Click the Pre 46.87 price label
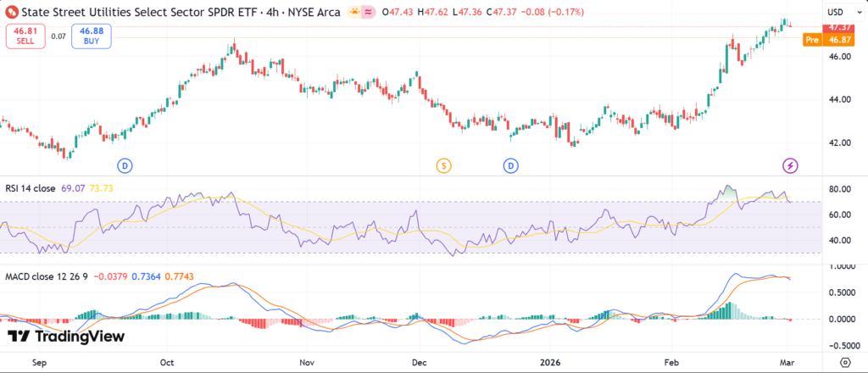The height and width of the screenshot is (373, 868). point(830,40)
